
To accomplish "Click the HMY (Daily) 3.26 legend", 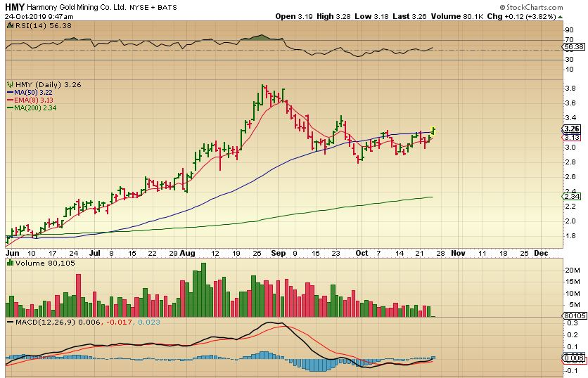I will point(49,85).
